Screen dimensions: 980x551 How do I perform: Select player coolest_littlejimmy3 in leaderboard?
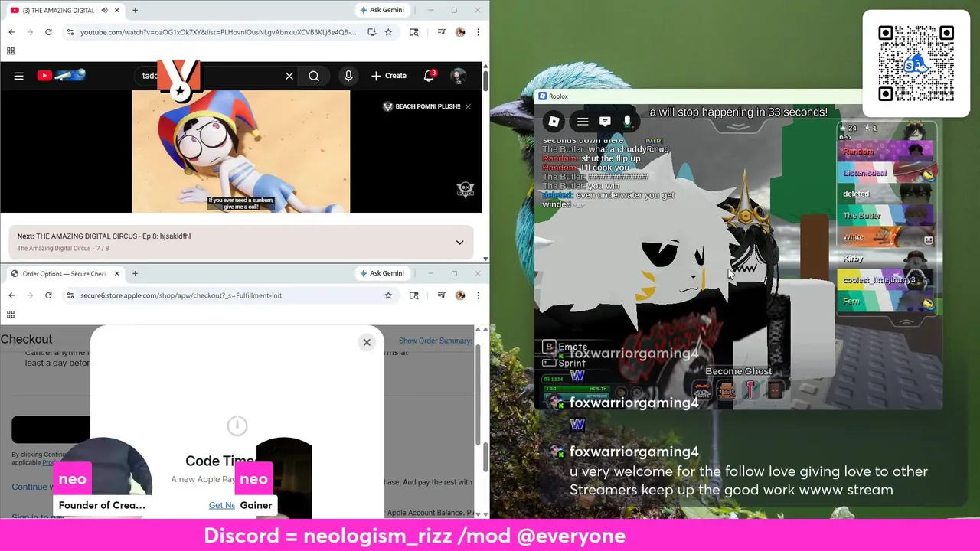coord(887,280)
